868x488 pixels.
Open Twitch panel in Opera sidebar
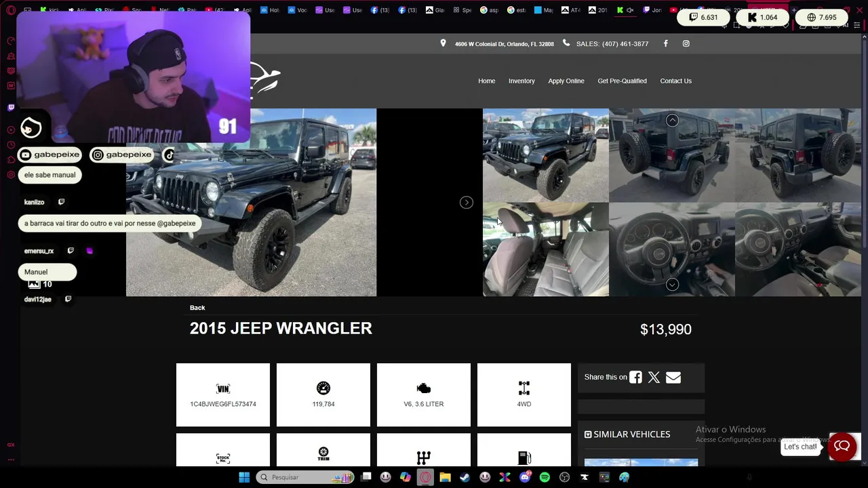(11, 107)
